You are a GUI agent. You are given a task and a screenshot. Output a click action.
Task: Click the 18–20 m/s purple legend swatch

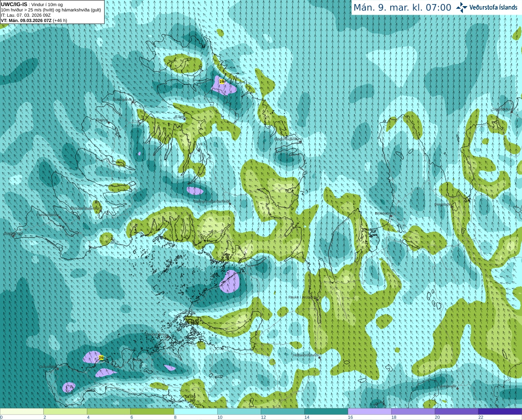click(x=413, y=411)
